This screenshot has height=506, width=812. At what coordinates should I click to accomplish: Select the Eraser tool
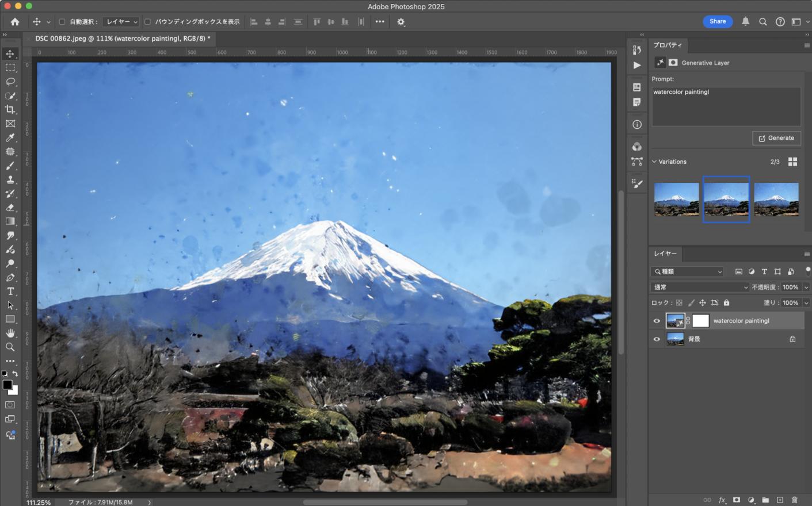coord(10,208)
